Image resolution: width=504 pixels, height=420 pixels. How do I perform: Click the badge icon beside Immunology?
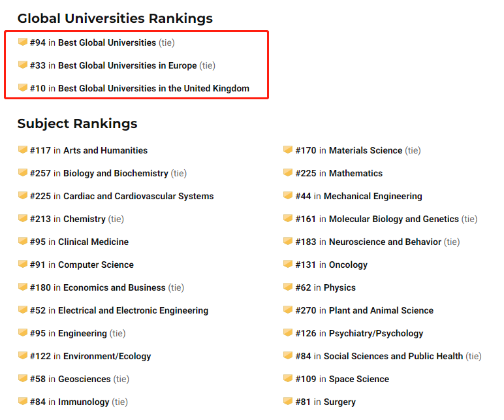(22, 400)
